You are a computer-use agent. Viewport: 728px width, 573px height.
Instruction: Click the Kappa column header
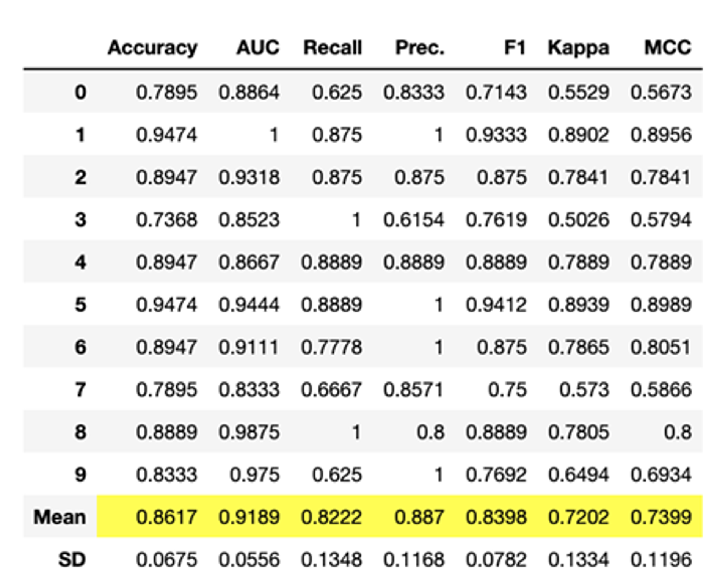(578, 48)
